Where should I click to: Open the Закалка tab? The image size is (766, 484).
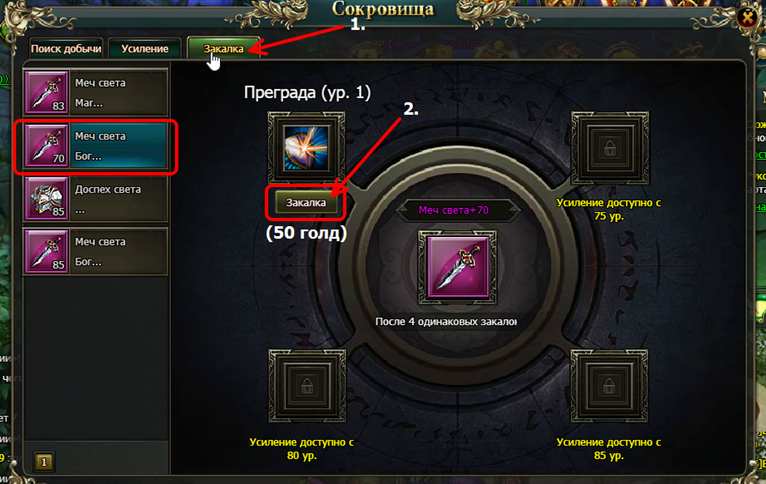(224, 48)
